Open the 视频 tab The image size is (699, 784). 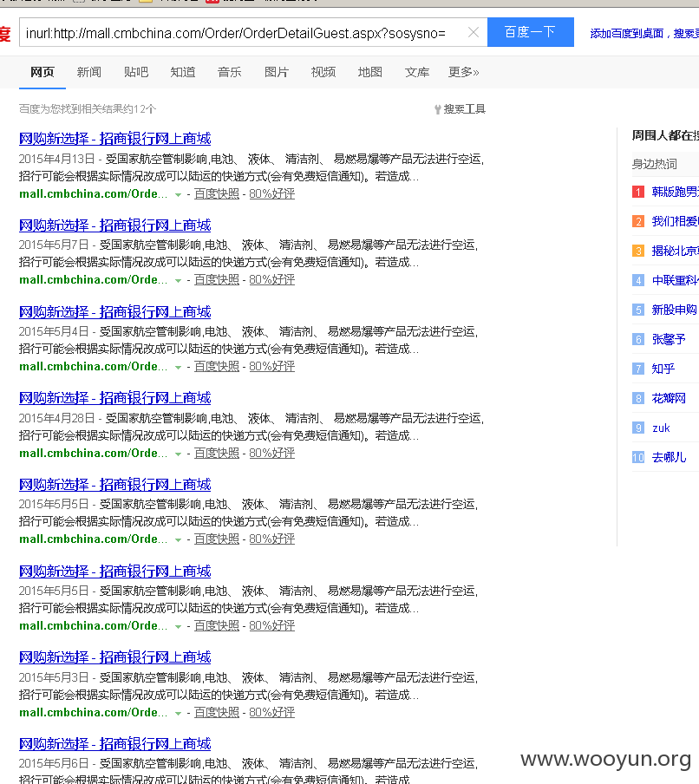click(x=323, y=73)
